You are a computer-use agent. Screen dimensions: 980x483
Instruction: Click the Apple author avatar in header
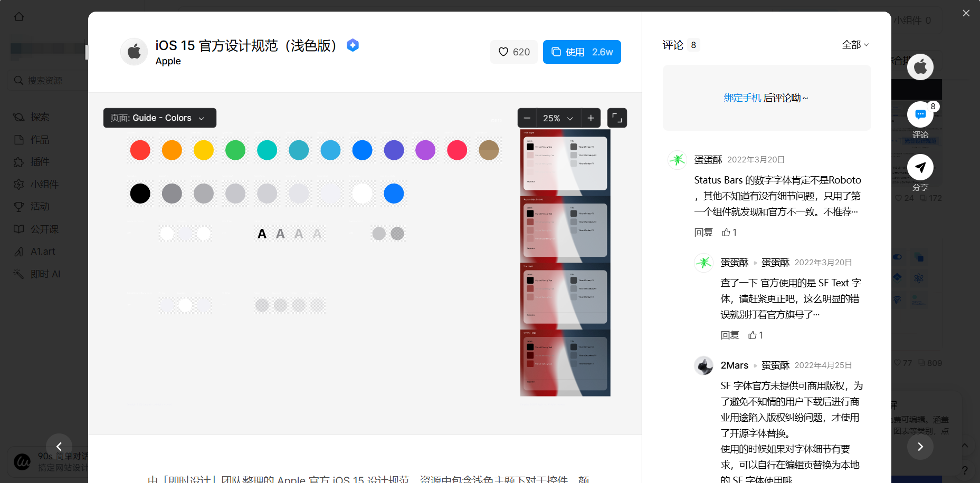tap(134, 52)
